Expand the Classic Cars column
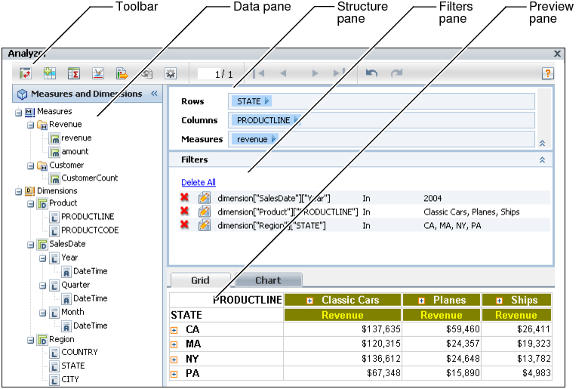 (x=309, y=301)
